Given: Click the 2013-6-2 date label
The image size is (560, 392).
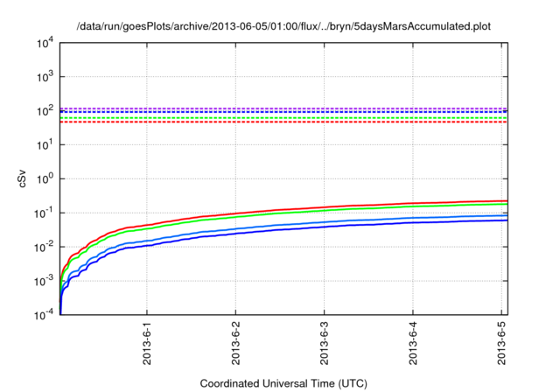Looking at the screenshot, I should [x=235, y=342].
